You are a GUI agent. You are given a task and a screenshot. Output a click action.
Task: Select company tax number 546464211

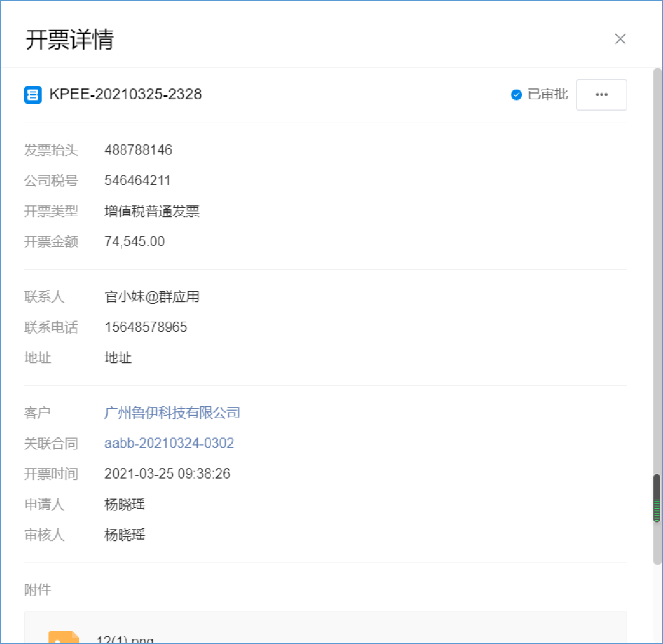click(x=137, y=181)
